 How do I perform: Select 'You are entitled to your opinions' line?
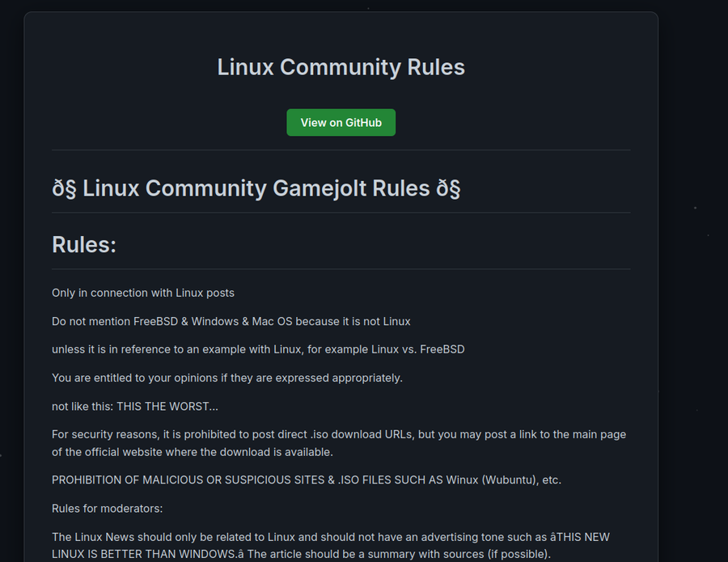point(227,378)
